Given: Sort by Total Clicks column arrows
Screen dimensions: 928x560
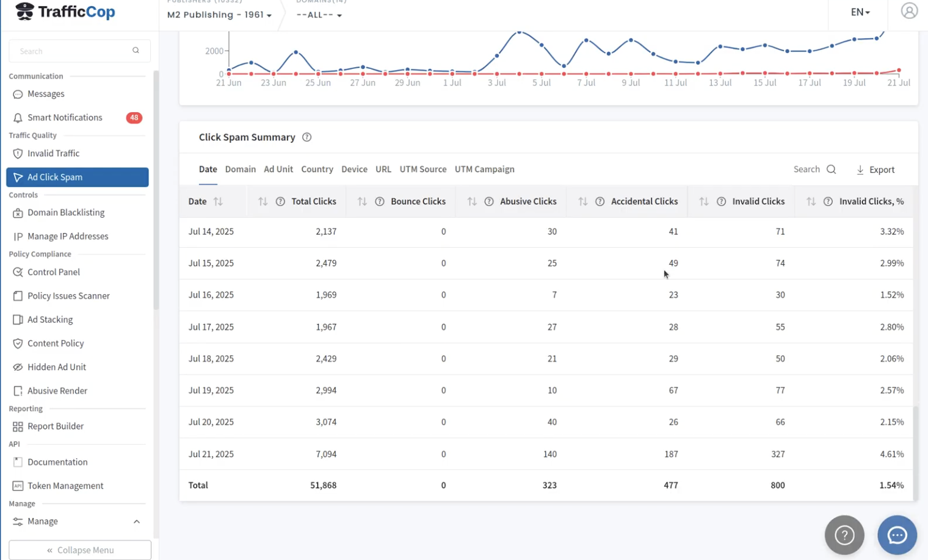Looking at the screenshot, I should (263, 201).
